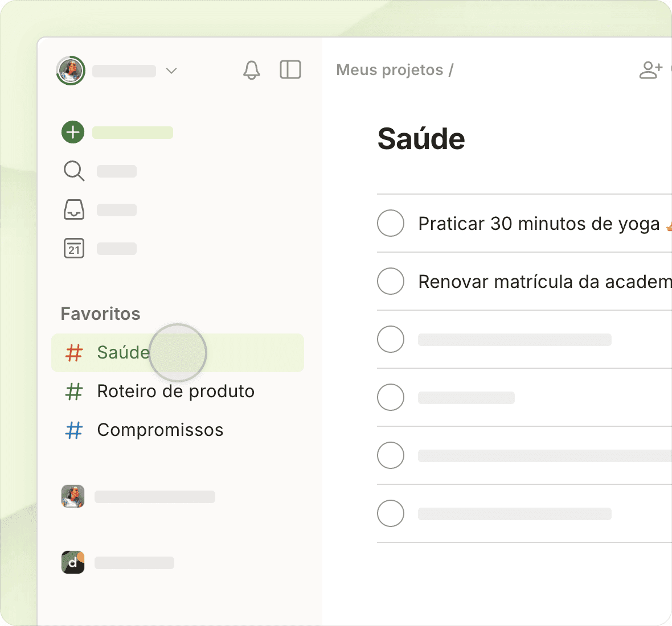Expand the account menu chevron
Screen dimensions: 672x626
[x=171, y=71]
